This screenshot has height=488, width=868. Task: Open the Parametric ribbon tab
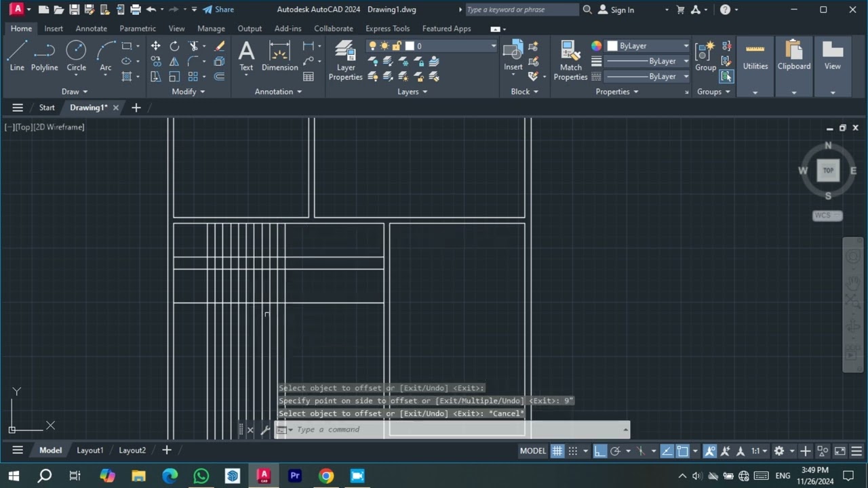tap(138, 28)
